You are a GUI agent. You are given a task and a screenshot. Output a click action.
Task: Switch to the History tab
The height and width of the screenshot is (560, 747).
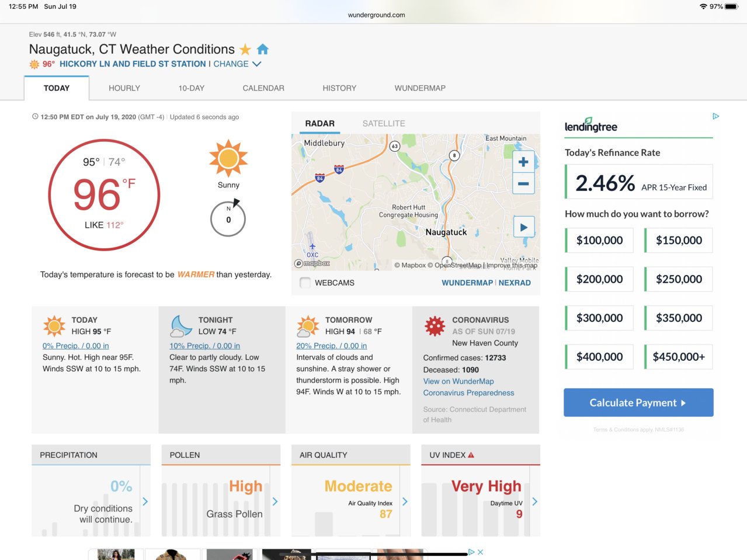tap(339, 88)
